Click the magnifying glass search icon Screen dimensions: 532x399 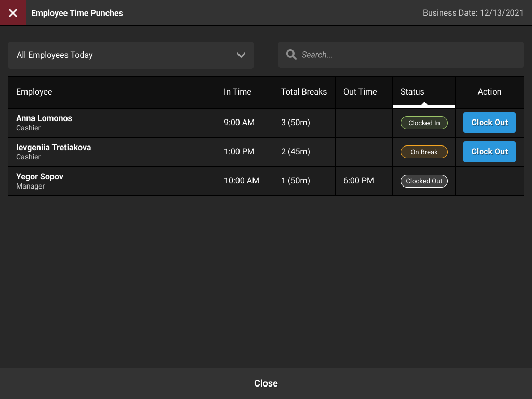coord(291,55)
